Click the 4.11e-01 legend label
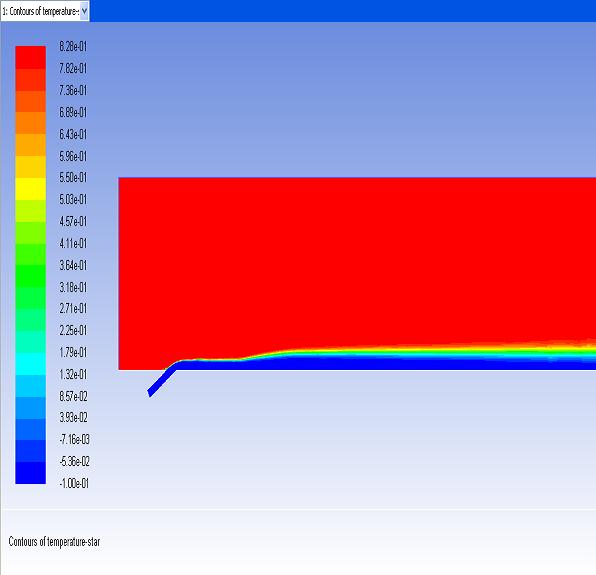Viewport: 596px width, 575px height. (x=73, y=243)
